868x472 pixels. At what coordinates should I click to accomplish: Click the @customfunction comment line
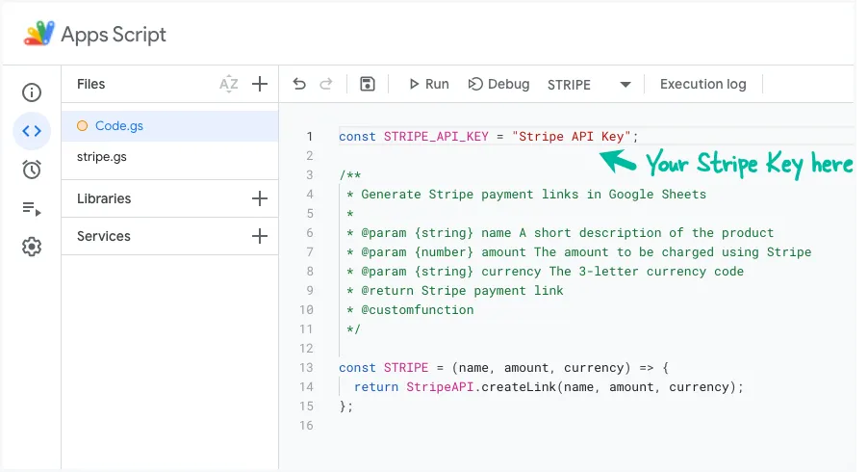click(410, 309)
